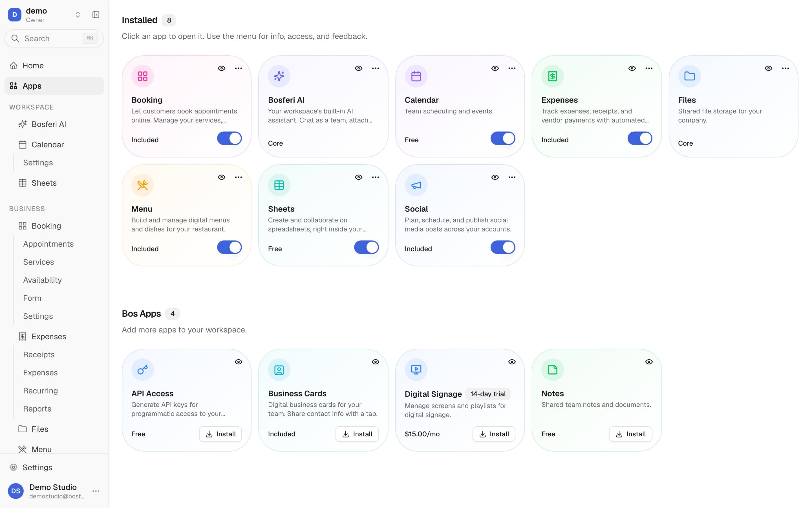Disable the Menu app switch
Screen dimensions: 812x508
coord(230,247)
